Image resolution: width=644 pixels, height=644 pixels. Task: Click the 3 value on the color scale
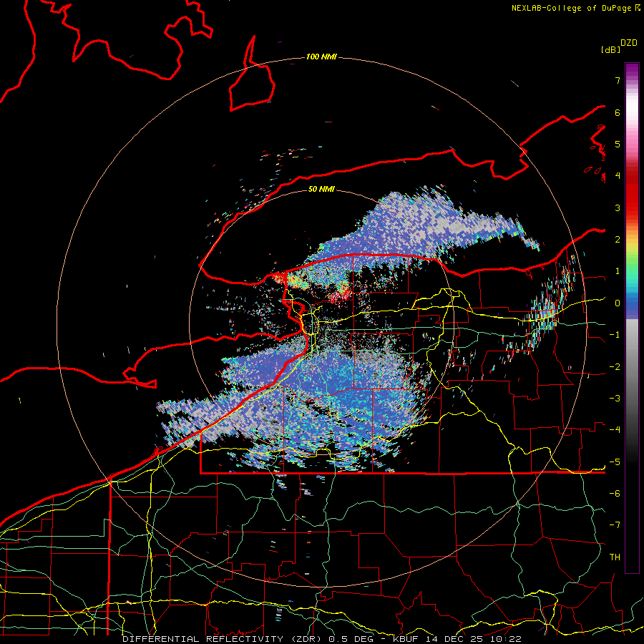click(618, 208)
